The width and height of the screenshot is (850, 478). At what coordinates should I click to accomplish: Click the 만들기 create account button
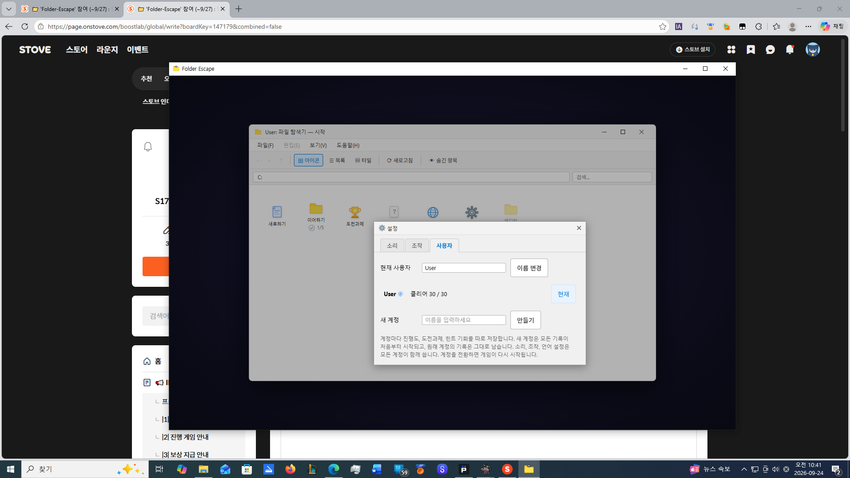[x=525, y=320]
